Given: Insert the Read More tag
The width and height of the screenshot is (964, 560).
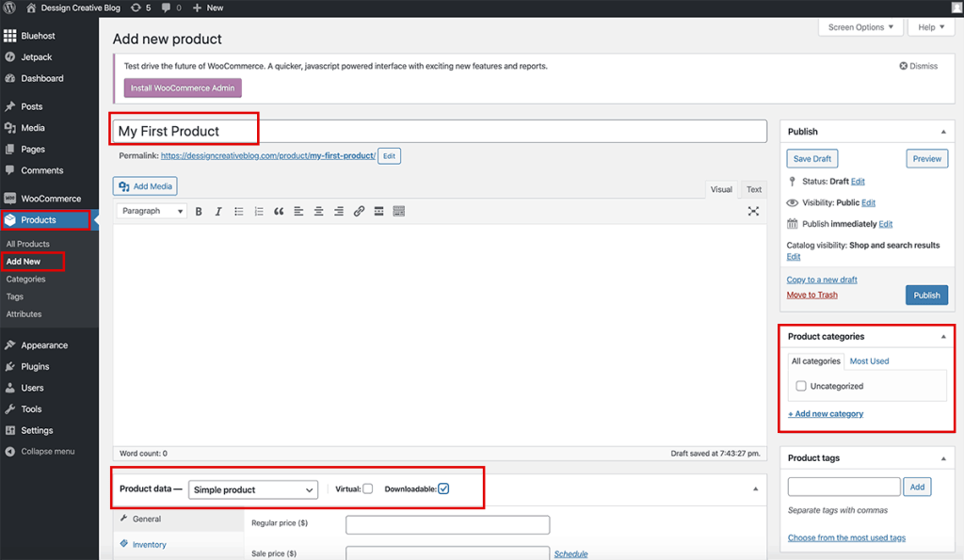Looking at the screenshot, I should pyautogui.click(x=378, y=212).
